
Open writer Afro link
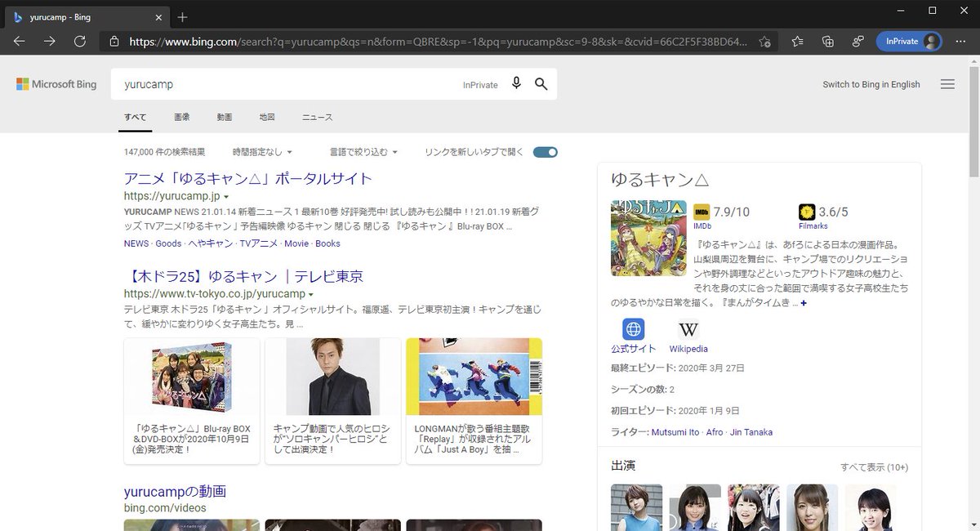[715, 432]
